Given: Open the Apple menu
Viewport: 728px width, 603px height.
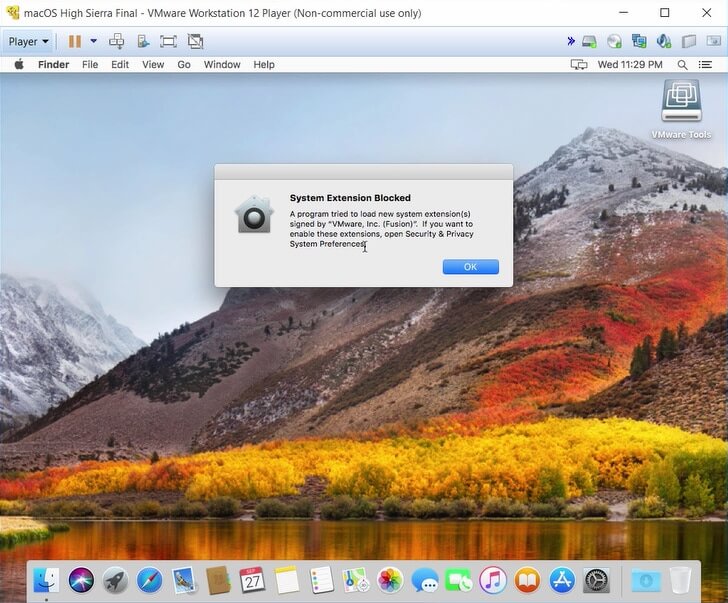Looking at the screenshot, I should pos(19,65).
